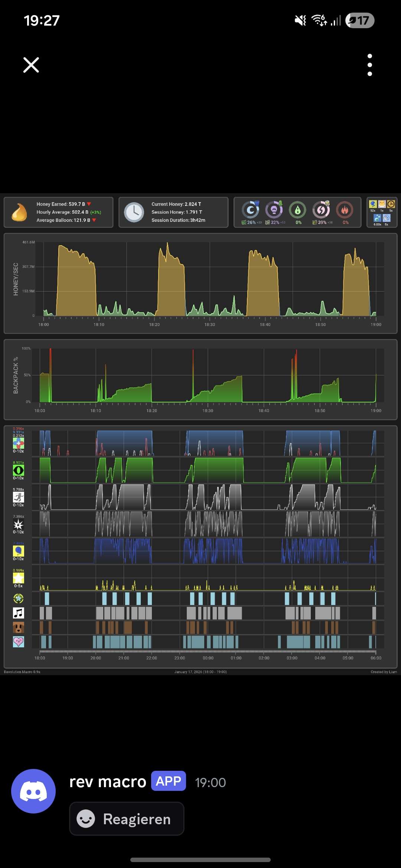Tap the purple nectar ring showing 32%

pyautogui.click(x=274, y=210)
